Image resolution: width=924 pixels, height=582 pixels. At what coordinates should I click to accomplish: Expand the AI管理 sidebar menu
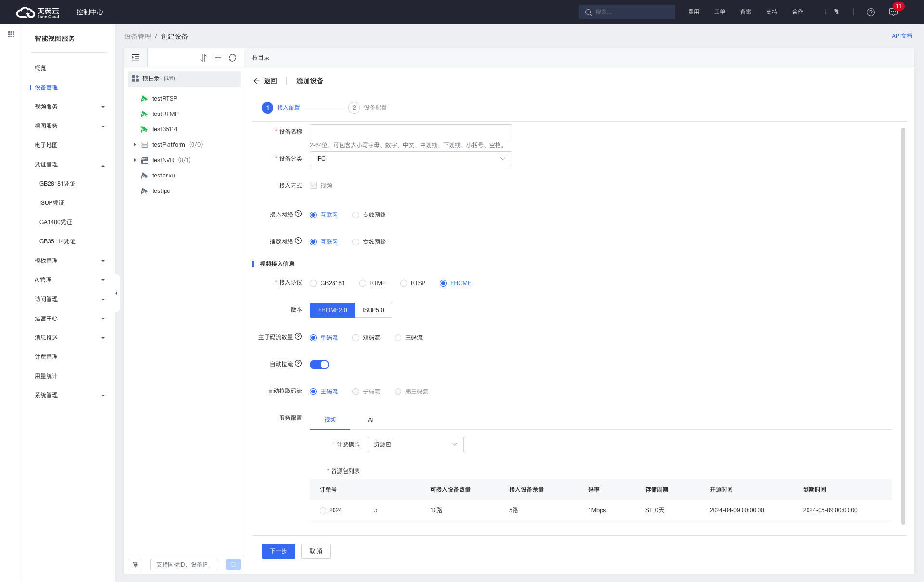click(x=69, y=280)
